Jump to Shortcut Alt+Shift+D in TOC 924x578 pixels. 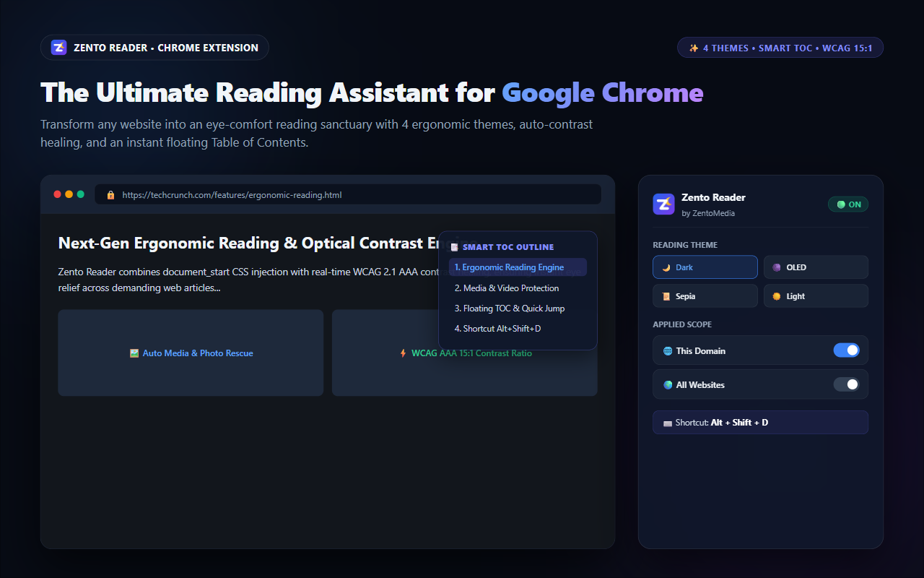(518, 329)
